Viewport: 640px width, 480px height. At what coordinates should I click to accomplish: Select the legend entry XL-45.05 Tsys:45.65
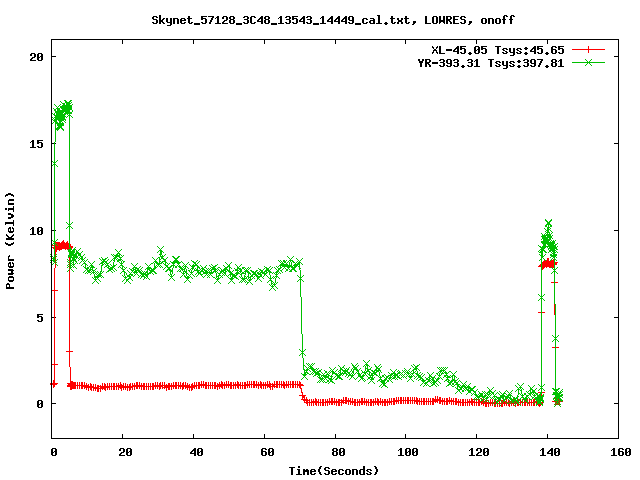click(498, 50)
